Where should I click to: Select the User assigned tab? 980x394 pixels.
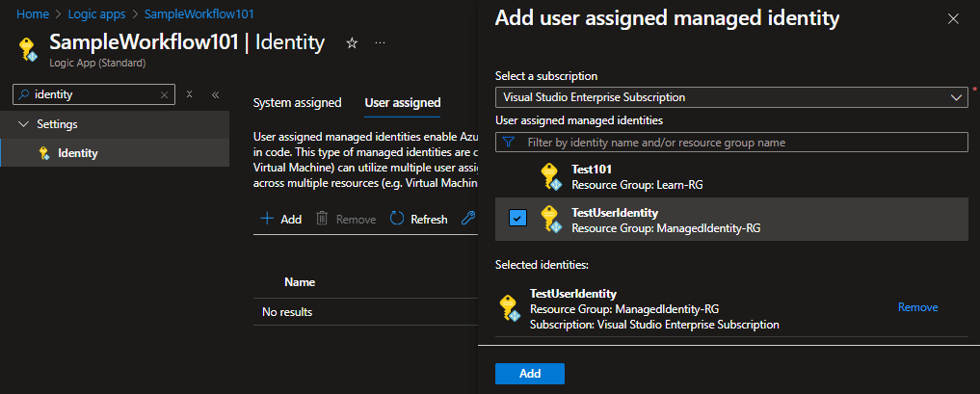click(x=403, y=102)
